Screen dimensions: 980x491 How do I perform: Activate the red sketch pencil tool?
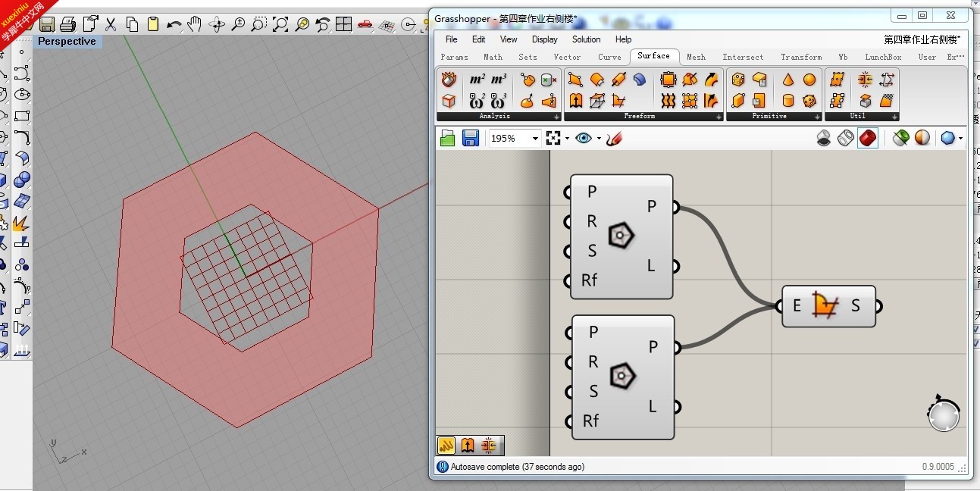coord(614,138)
